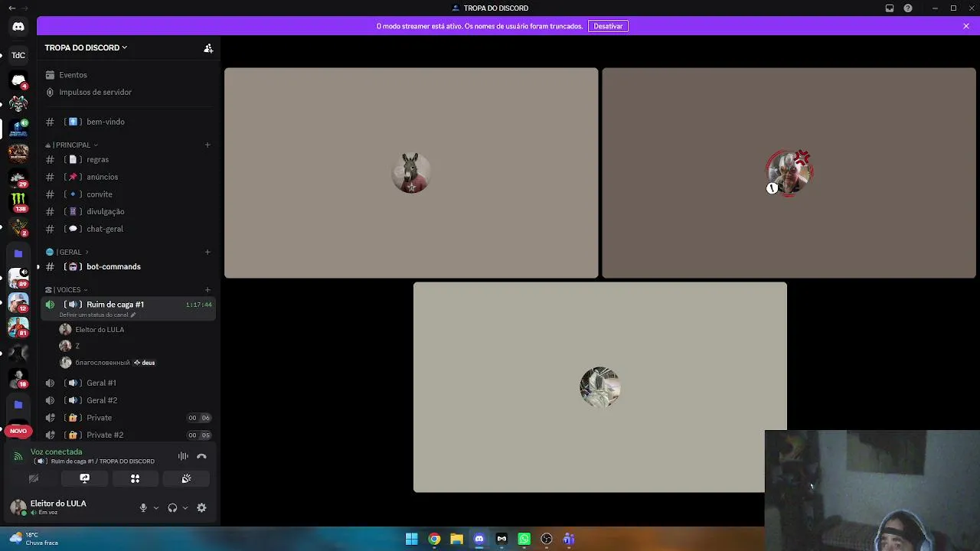
Task: Focus the donkey avatar video tile
Action: coord(411,173)
